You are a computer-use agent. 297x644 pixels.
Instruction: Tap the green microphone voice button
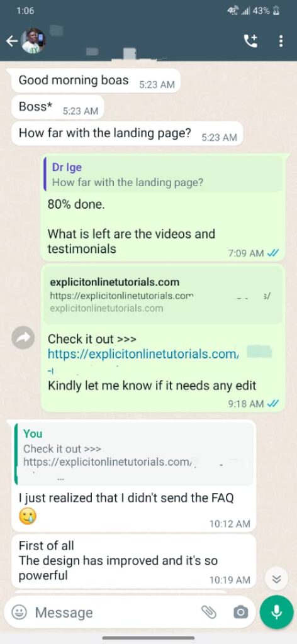coord(277,612)
